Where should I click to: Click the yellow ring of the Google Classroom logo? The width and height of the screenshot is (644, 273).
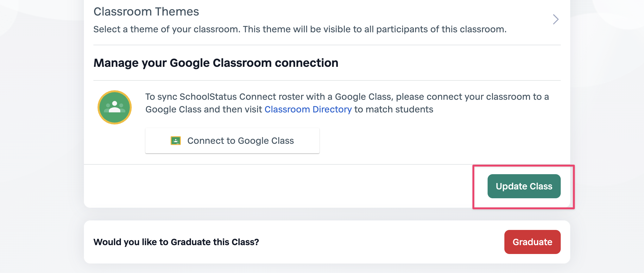[115, 92]
